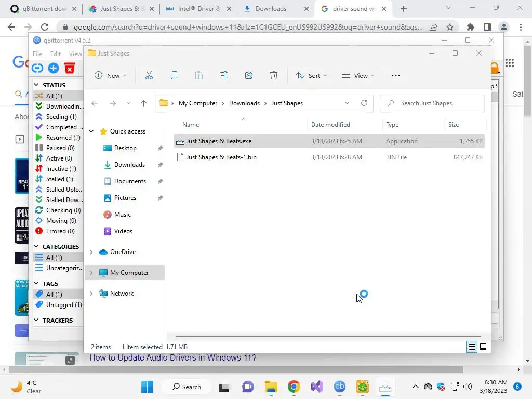
Task: Reload the Chrome page
Action: tap(45, 27)
